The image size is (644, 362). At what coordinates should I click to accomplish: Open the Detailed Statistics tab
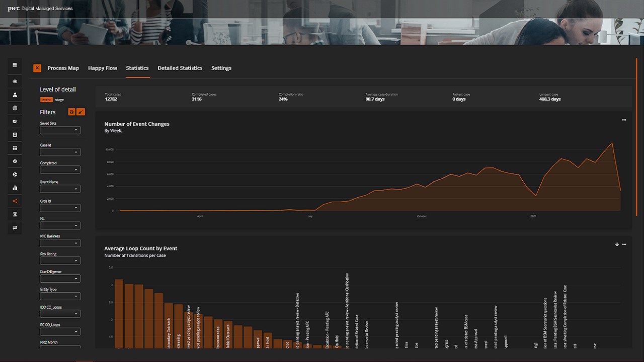(180, 68)
